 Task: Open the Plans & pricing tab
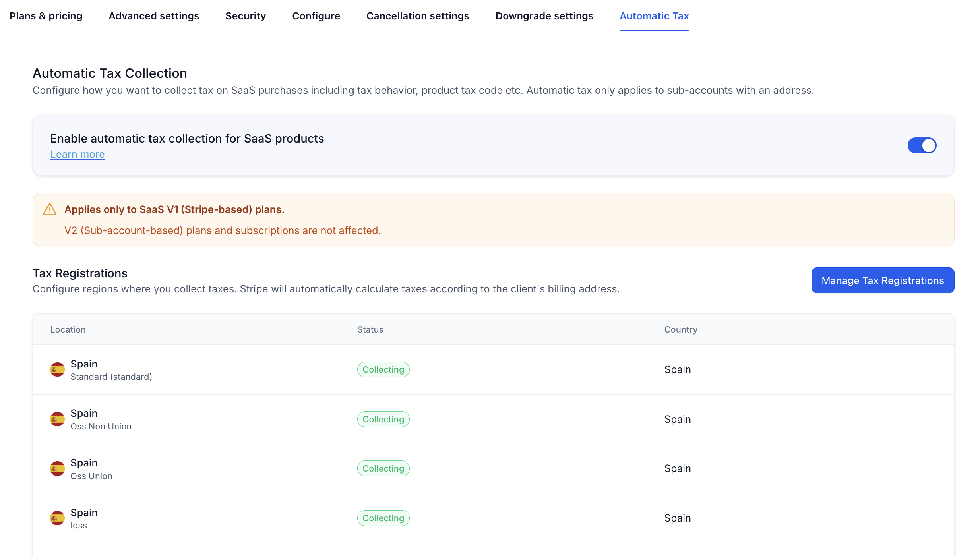46,16
